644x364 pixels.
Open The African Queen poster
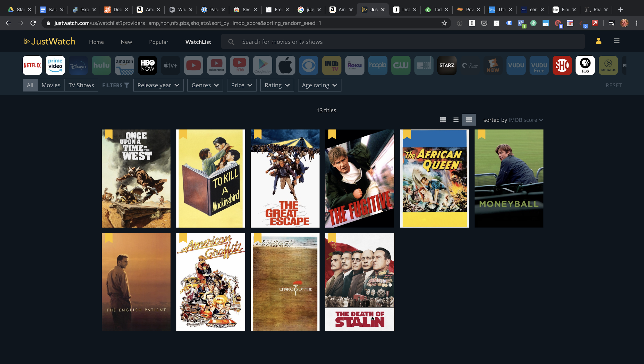click(434, 178)
